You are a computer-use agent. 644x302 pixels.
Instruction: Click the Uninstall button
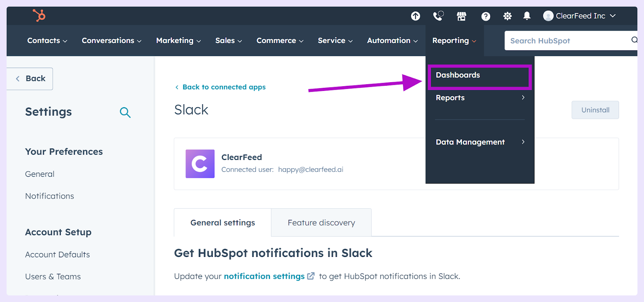tap(595, 110)
